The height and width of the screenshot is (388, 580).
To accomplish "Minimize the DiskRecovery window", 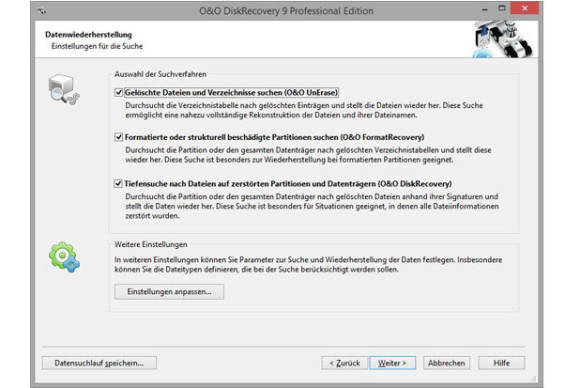I will click(484, 9).
